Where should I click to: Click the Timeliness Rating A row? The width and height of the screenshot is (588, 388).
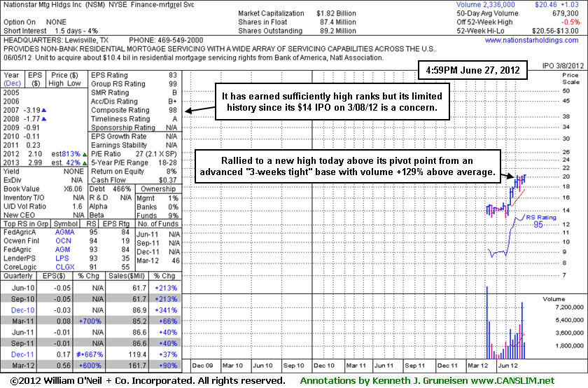[x=134, y=119]
